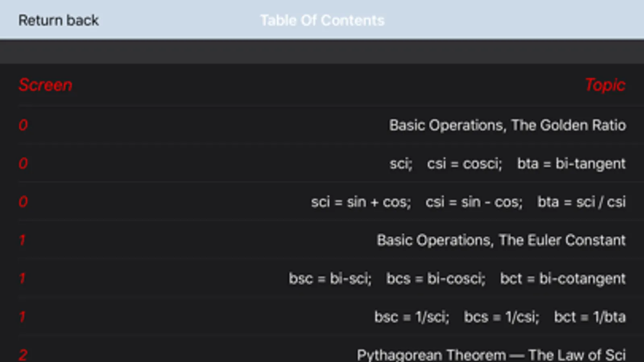Open Pythagorean Theorem — The Law of Sci
This screenshot has height=362, width=644.
(491, 355)
